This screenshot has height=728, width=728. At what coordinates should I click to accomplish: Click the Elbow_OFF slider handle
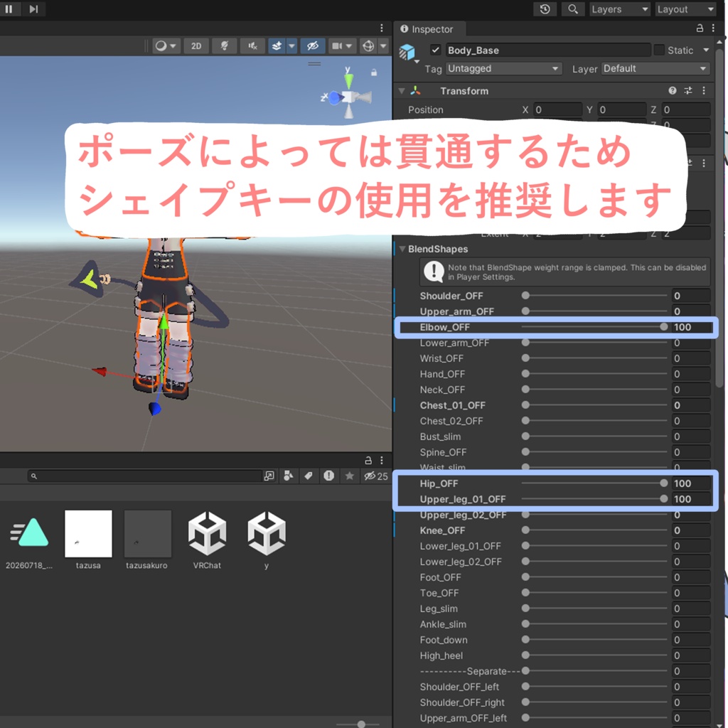point(663,327)
